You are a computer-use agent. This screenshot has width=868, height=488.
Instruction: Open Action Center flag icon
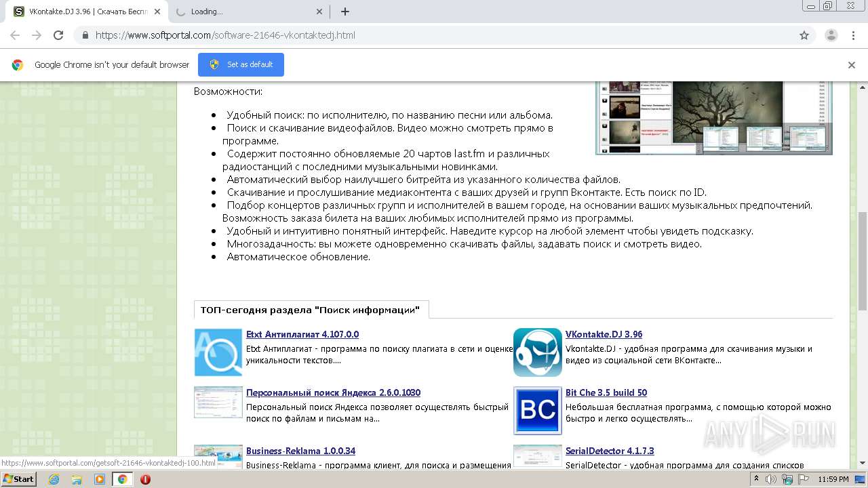804,479
